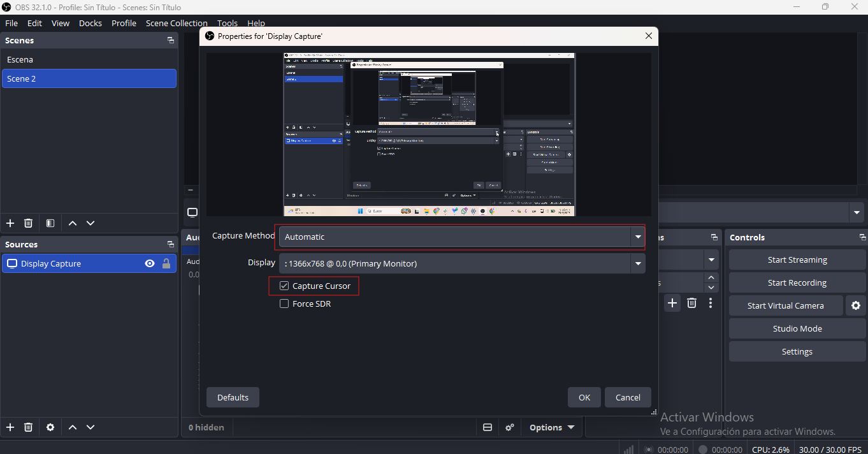Screen dimensions: 868x454
Task: Add a transition with the plus icon near Controls
Action: (672, 303)
